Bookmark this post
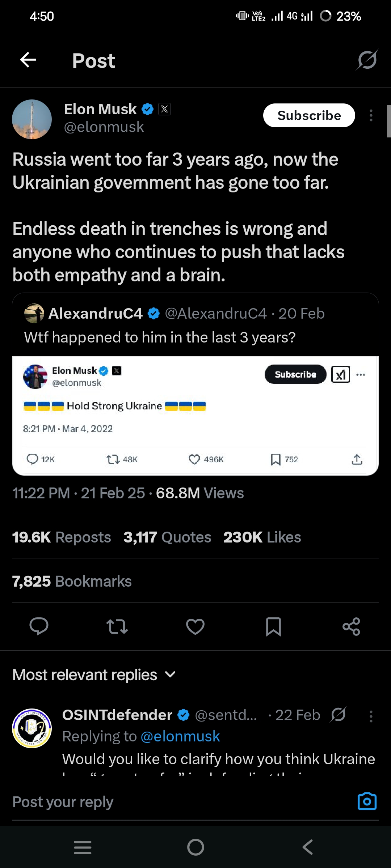Screen dimensions: 391x868 click(x=273, y=626)
